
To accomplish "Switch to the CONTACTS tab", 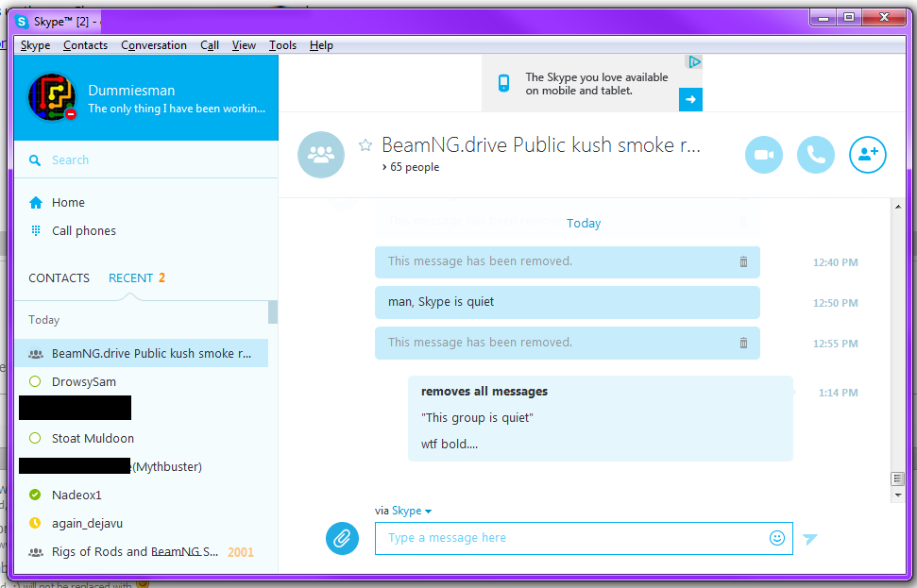I will (x=59, y=278).
